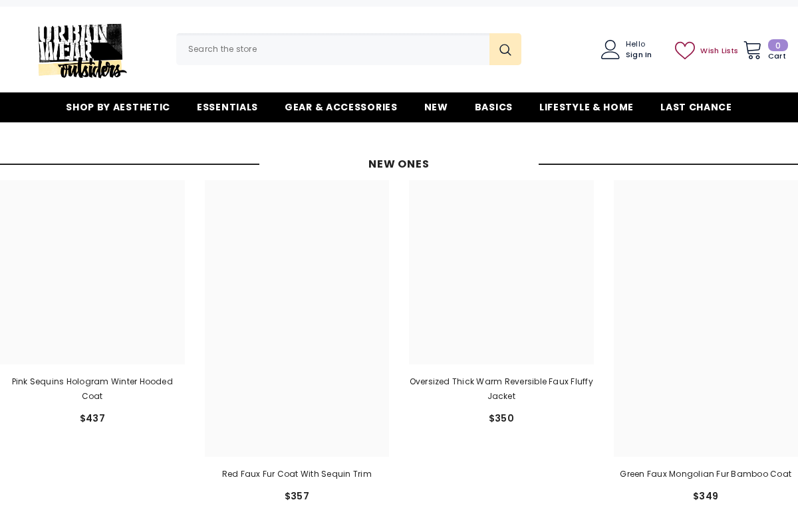798x532 pixels.
Task: Open the shopping cart icon
Action: pyautogui.click(x=752, y=49)
